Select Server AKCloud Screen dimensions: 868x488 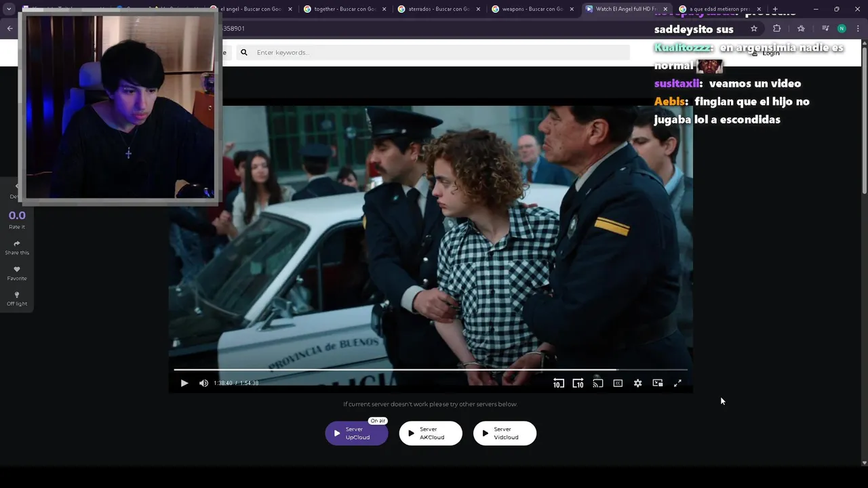tap(431, 433)
